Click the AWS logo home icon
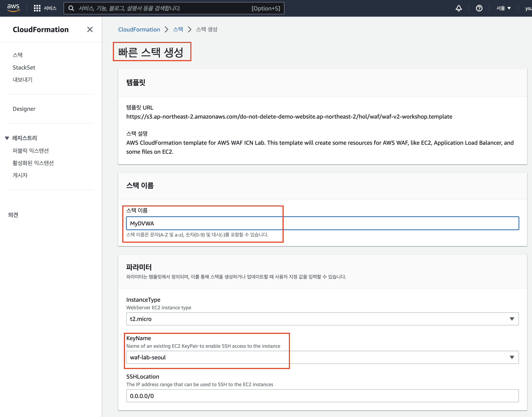This screenshot has width=532, height=417. [13, 8]
